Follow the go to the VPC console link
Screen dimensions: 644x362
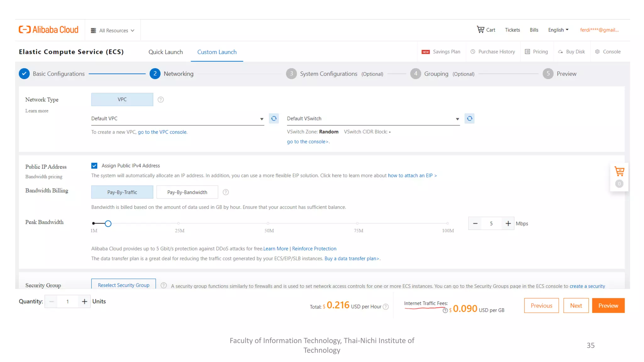162,132
